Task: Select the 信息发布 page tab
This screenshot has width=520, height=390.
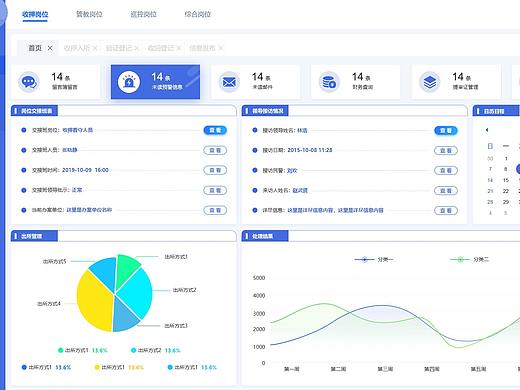Action: [202, 48]
